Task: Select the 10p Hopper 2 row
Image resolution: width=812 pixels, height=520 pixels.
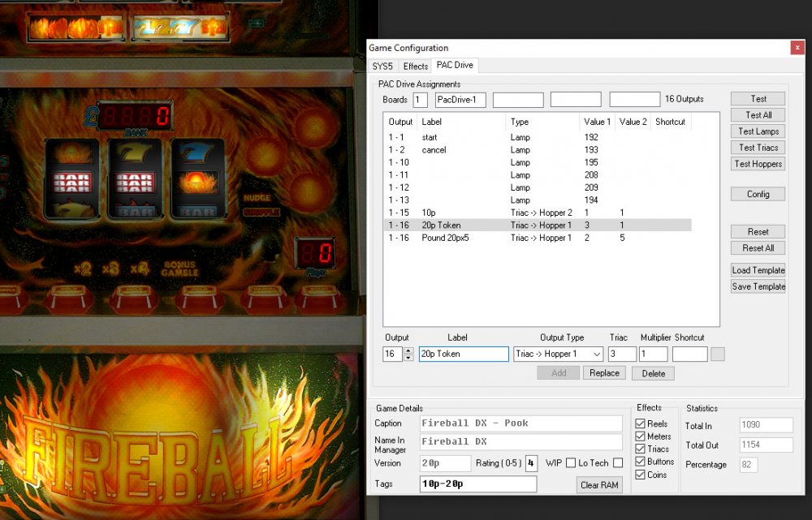Action: click(x=538, y=213)
